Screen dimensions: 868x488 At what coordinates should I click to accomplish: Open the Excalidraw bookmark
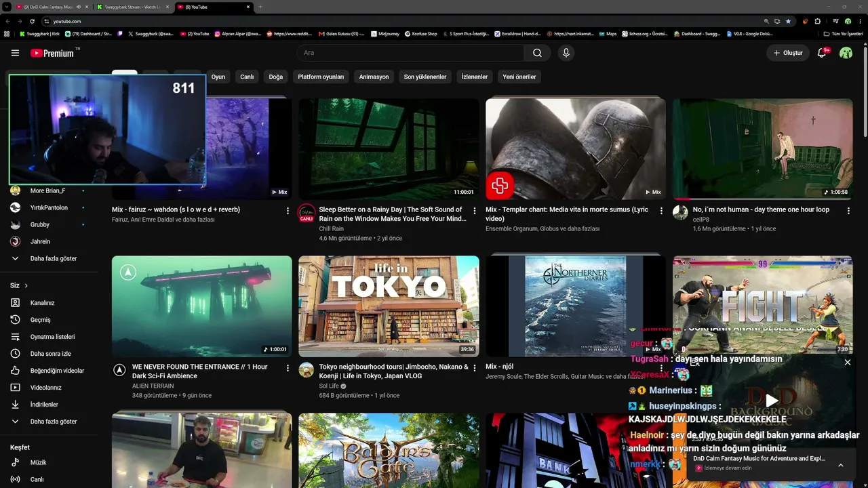coord(517,33)
